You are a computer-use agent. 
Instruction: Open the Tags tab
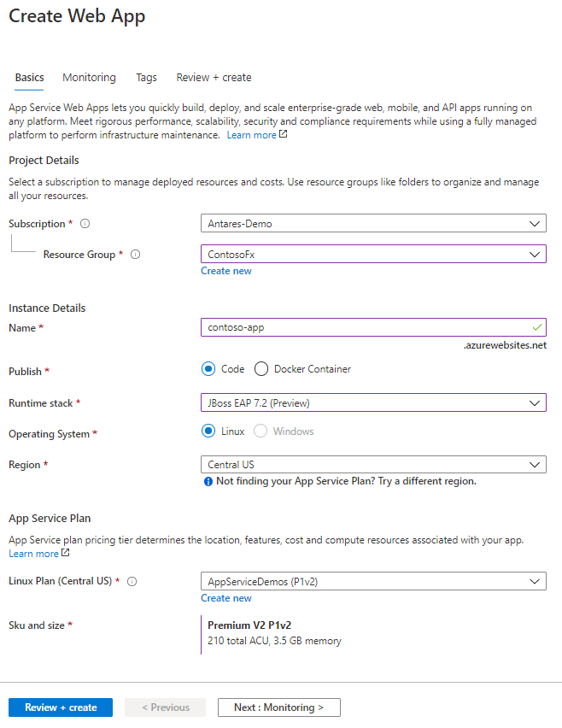[x=146, y=78]
